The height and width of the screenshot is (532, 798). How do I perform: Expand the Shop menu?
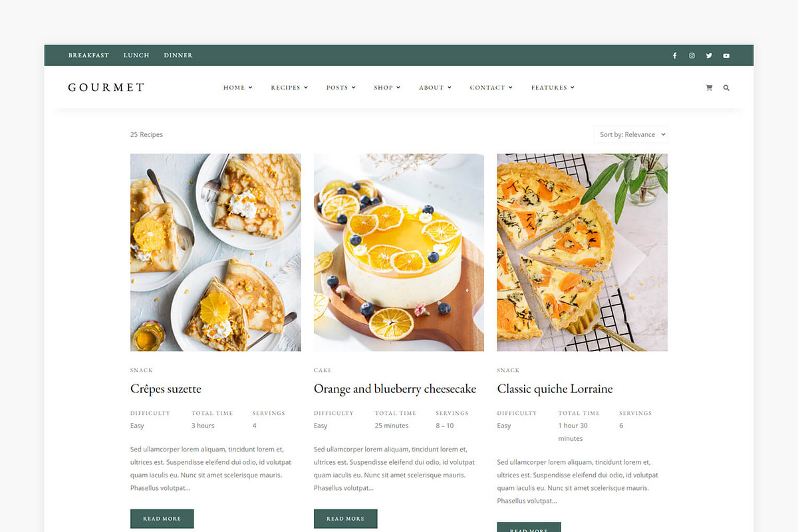387,88
